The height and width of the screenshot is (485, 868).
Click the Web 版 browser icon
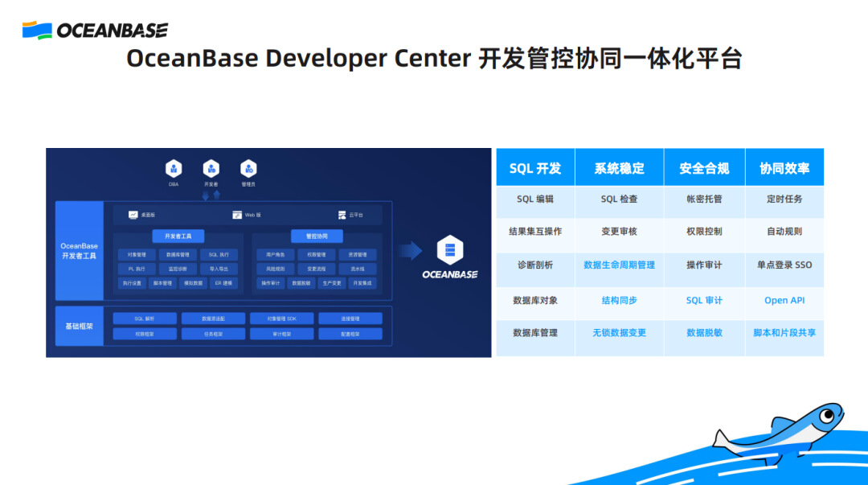pyautogui.click(x=237, y=215)
